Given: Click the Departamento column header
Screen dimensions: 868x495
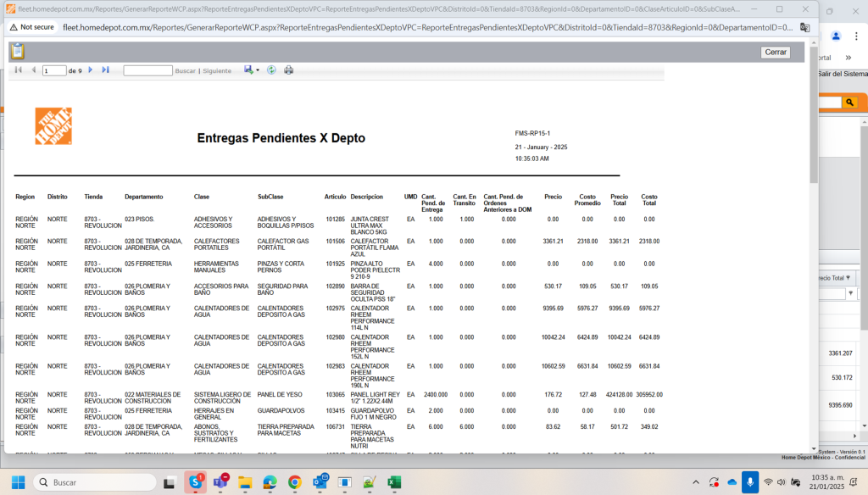Looking at the screenshot, I should click(144, 197).
